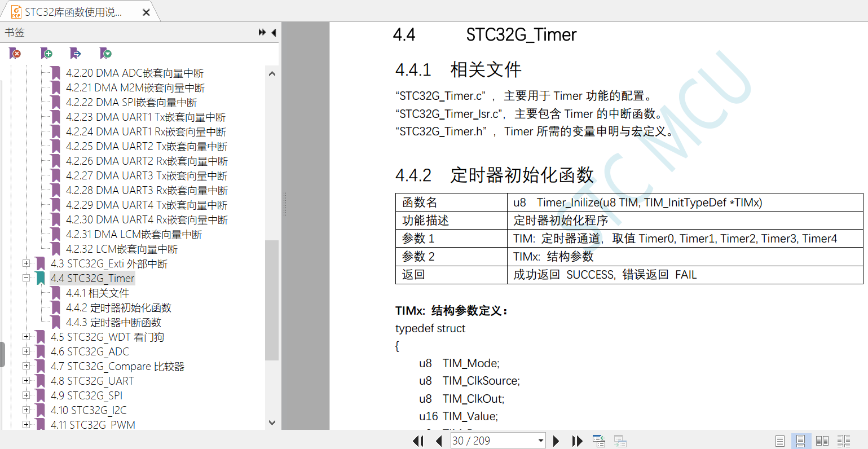Collapse the bookmarks panel with left arrow

(274, 33)
